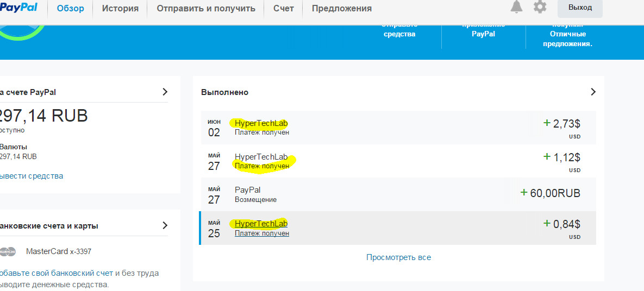Image resolution: width=644 pixels, height=291 pixels.
Task: Click the + 1,12$ amount
Action: tap(562, 157)
